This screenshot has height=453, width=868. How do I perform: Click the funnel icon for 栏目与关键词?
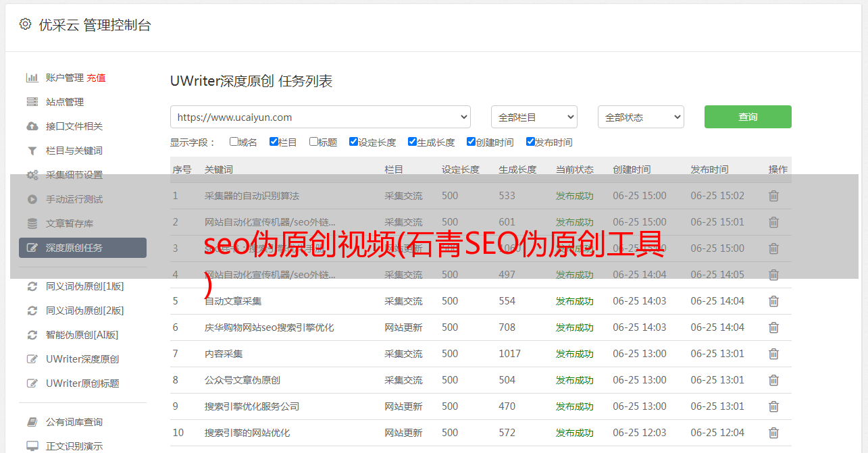pos(32,151)
